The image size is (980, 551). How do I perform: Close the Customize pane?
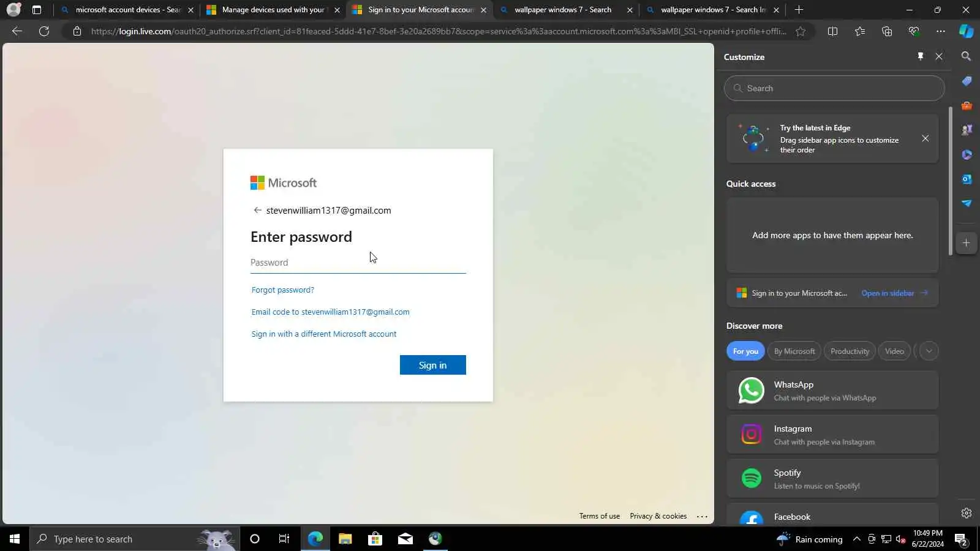click(x=939, y=56)
